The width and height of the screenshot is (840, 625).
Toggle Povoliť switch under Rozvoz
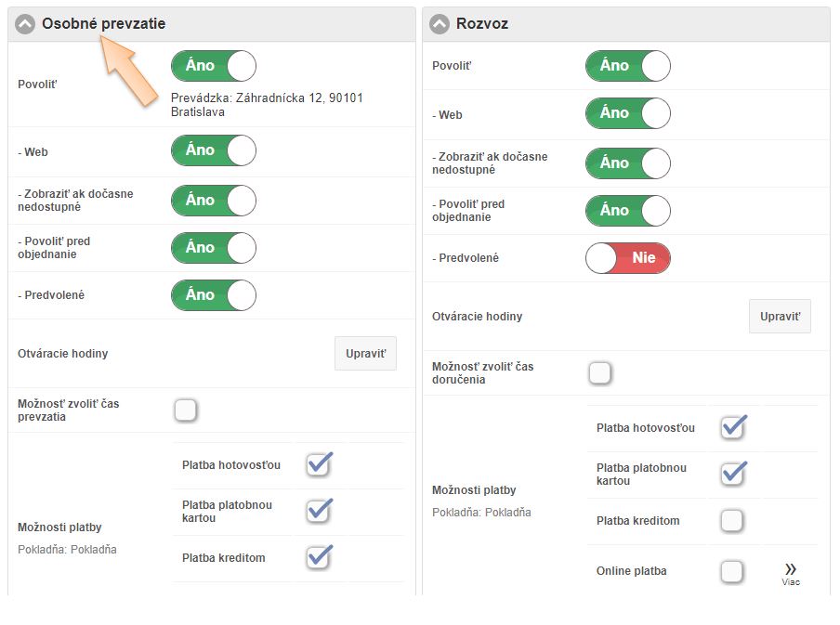627,66
